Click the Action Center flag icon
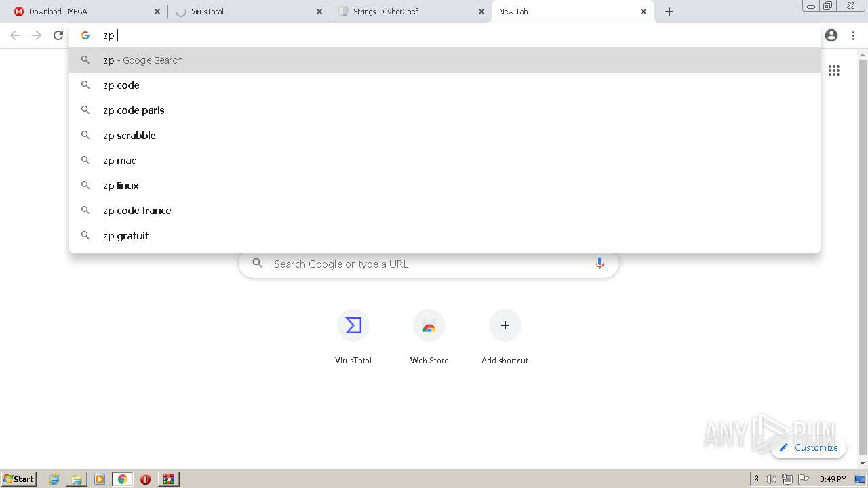The image size is (868, 488). click(804, 479)
